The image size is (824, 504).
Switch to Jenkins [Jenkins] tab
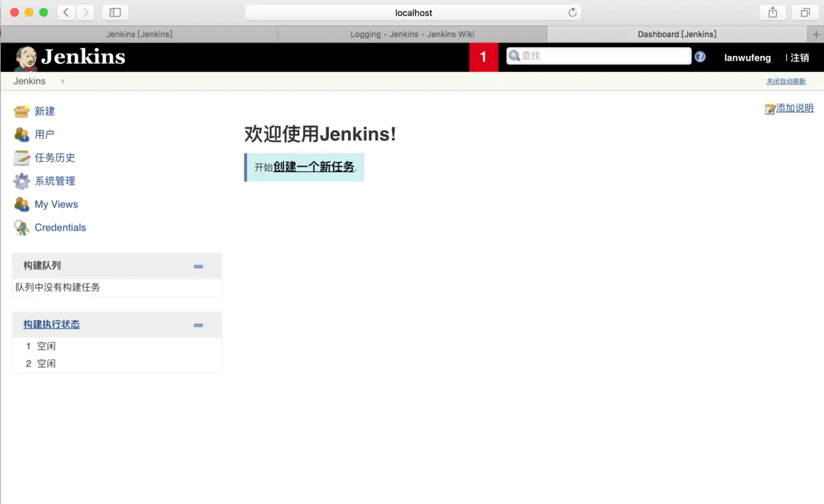pyautogui.click(x=140, y=34)
